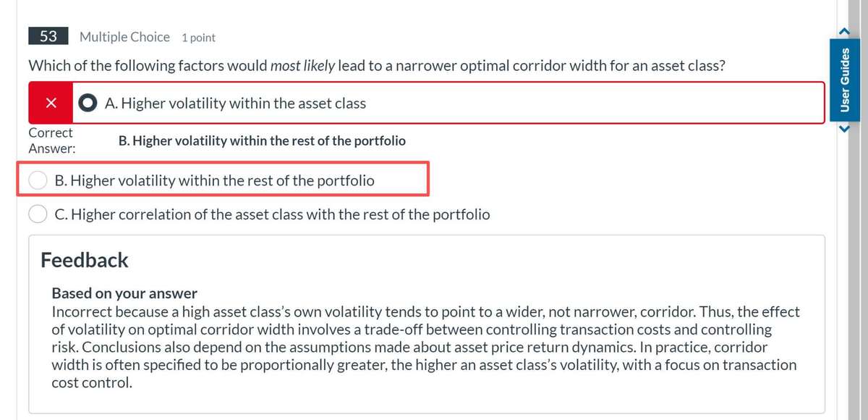Click the Feedback heading

coord(85,260)
